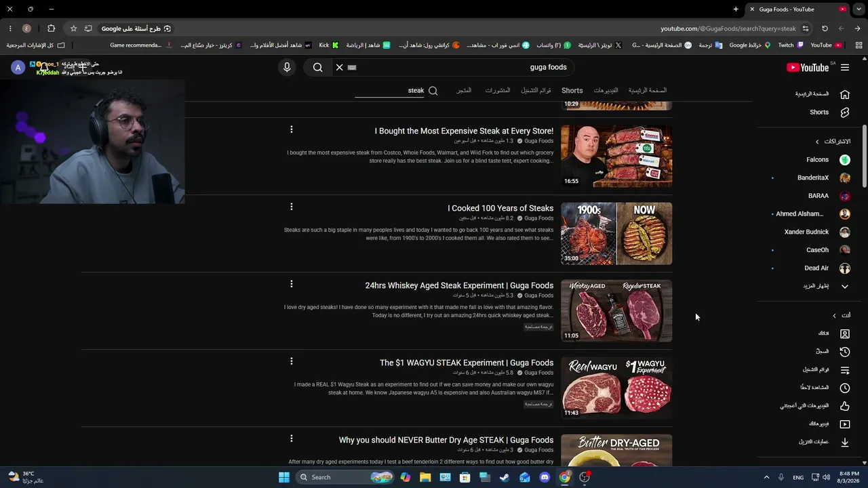Image resolution: width=868 pixels, height=488 pixels.
Task: Click the browser address bar URL
Action: click(728, 28)
